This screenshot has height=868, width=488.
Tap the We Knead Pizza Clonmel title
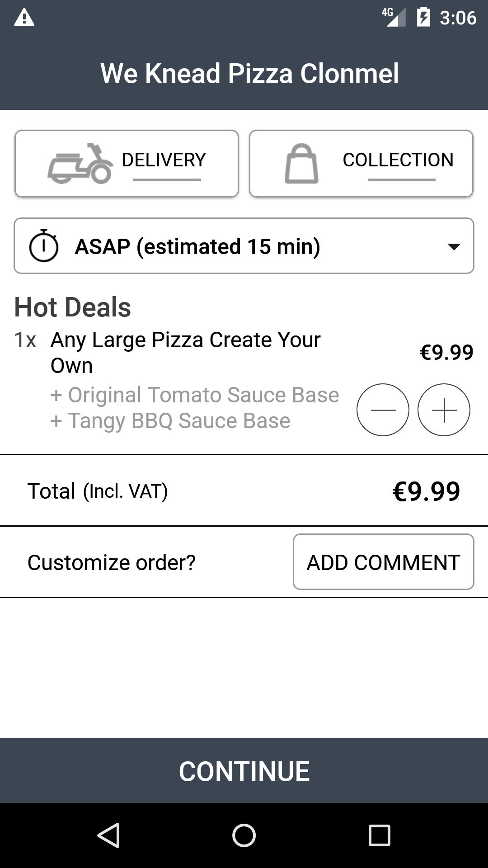(249, 73)
